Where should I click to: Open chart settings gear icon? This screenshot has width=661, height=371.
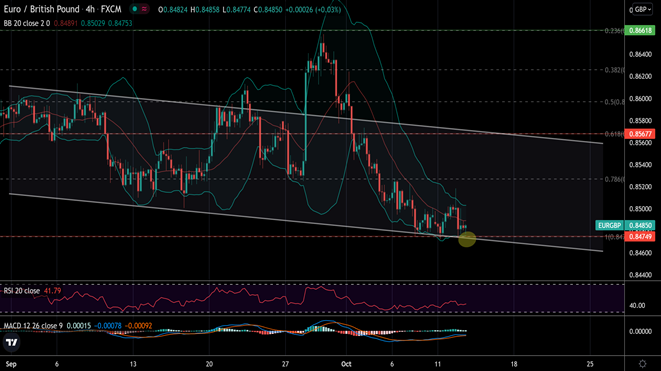[642, 363]
